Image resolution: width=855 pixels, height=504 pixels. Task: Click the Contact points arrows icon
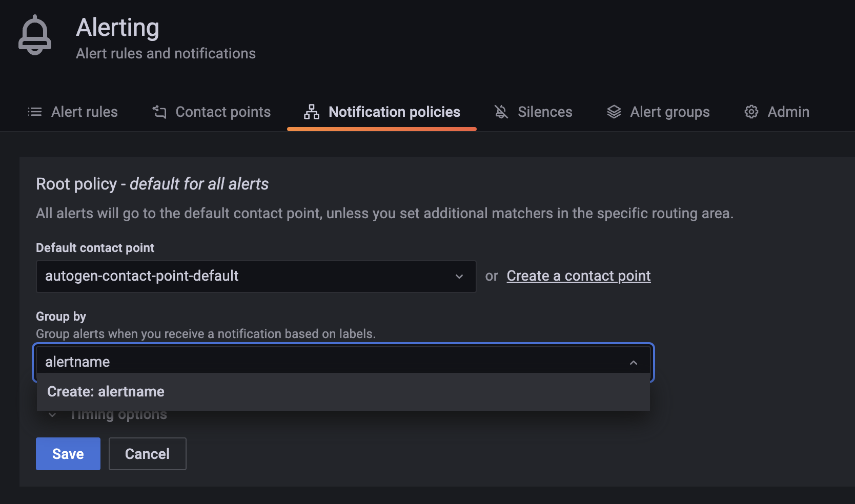coord(158,112)
